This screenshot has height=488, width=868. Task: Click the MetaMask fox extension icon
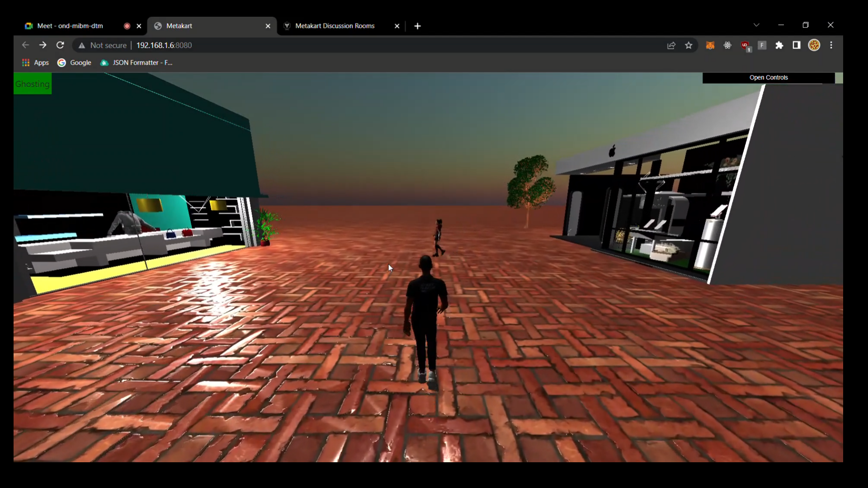710,45
